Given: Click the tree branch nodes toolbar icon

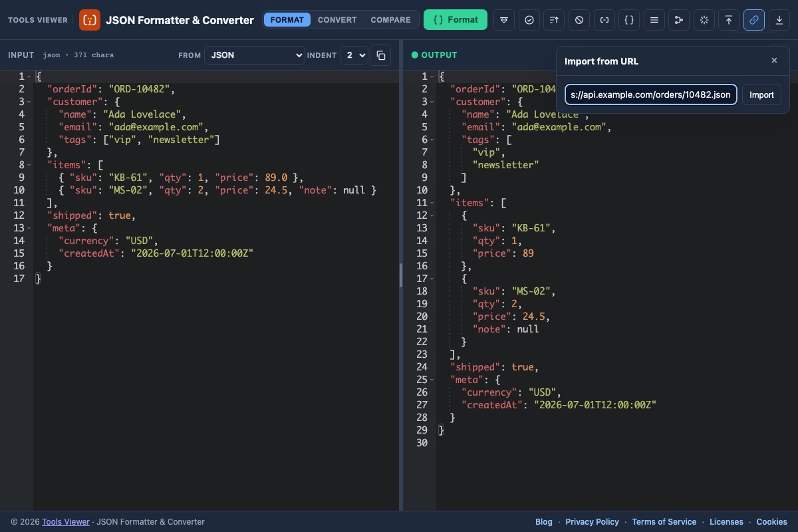Looking at the screenshot, I should 679,20.
